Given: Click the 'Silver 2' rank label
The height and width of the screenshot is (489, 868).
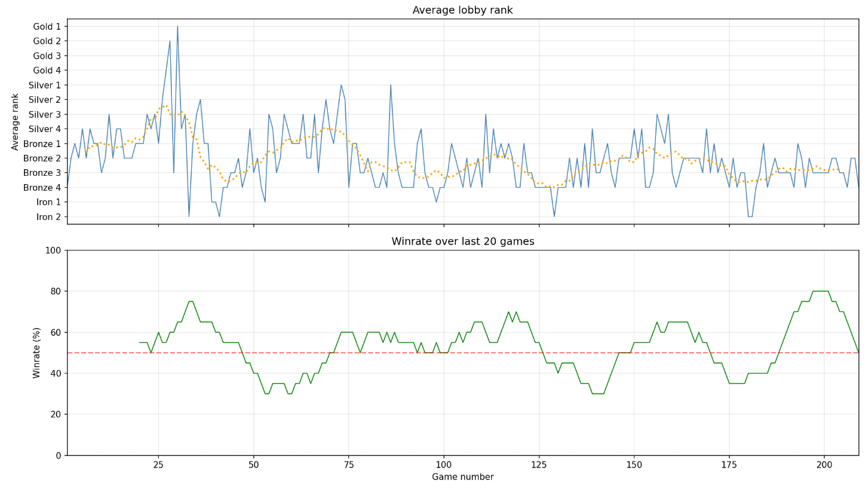Looking at the screenshot, I should tap(45, 100).
